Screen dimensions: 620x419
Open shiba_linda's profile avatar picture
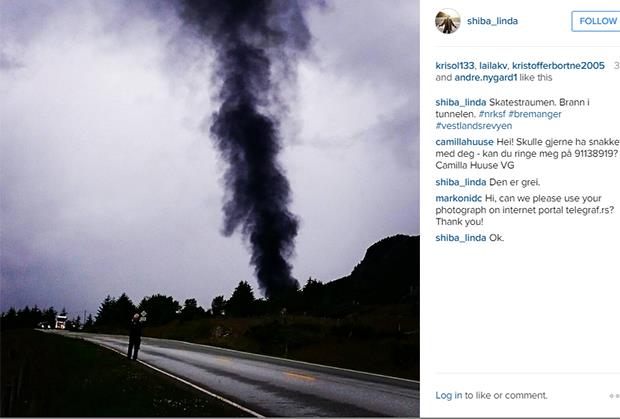click(448, 21)
